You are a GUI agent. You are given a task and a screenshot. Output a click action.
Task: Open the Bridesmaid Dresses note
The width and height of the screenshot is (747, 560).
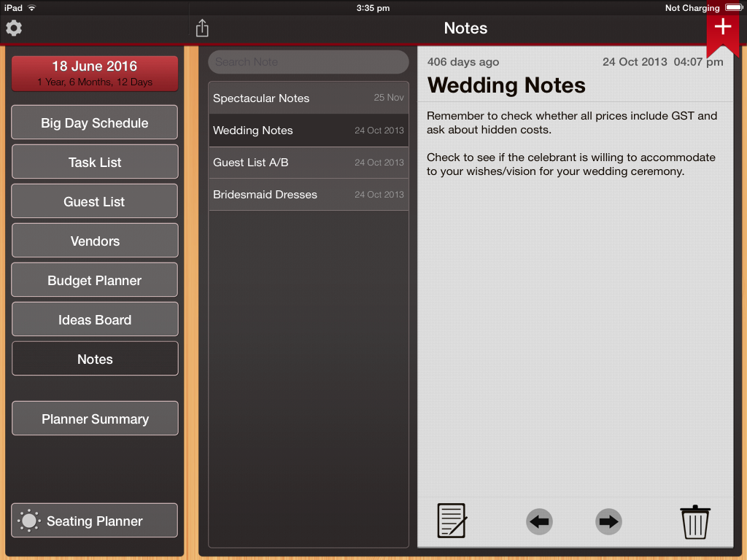click(309, 194)
